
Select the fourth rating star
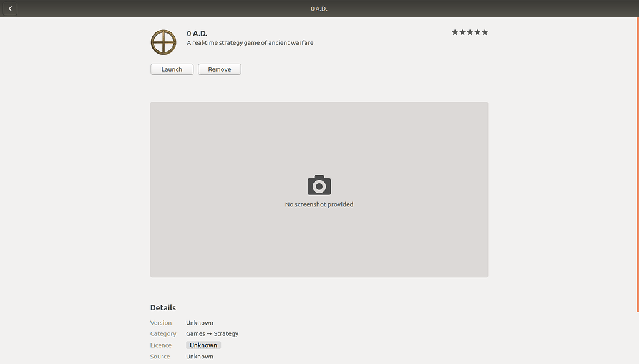(477, 31)
